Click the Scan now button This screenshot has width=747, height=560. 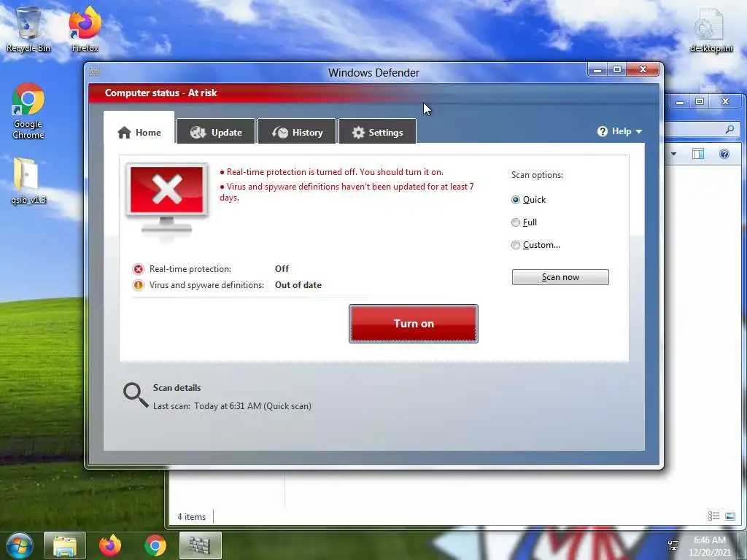pyautogui.click(x=560, y=277)
